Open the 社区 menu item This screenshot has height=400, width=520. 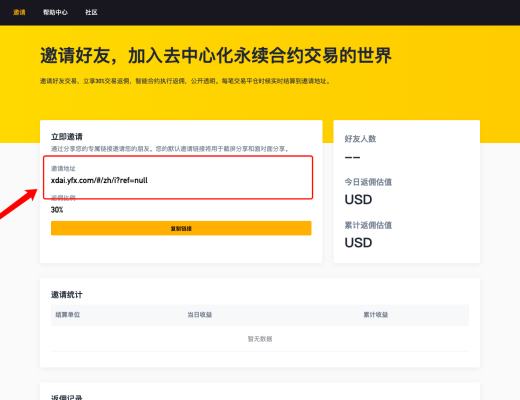click(x=91, y=12)
